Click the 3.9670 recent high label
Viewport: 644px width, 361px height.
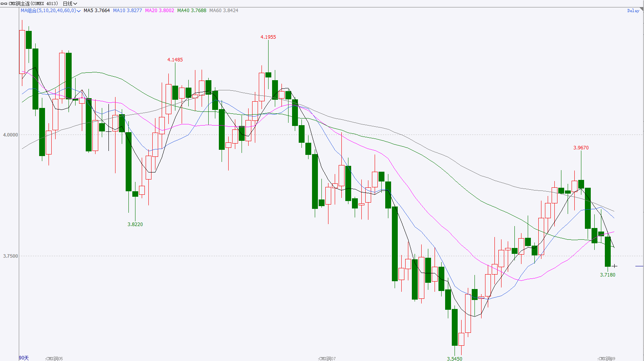[x=581, y=148]
